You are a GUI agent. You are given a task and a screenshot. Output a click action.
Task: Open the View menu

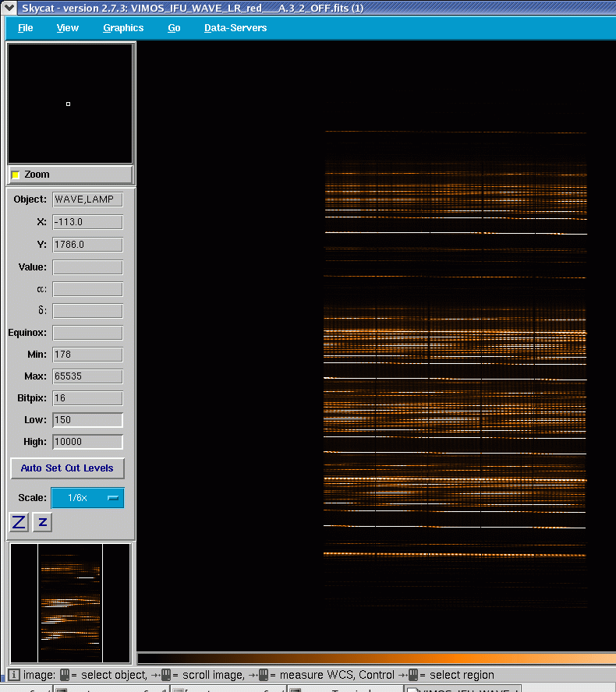[x=68, y=28]
